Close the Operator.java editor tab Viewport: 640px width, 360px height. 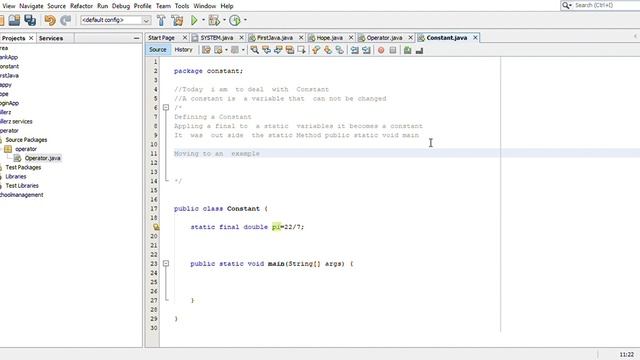pyautogui.click(x=411, y=38)
